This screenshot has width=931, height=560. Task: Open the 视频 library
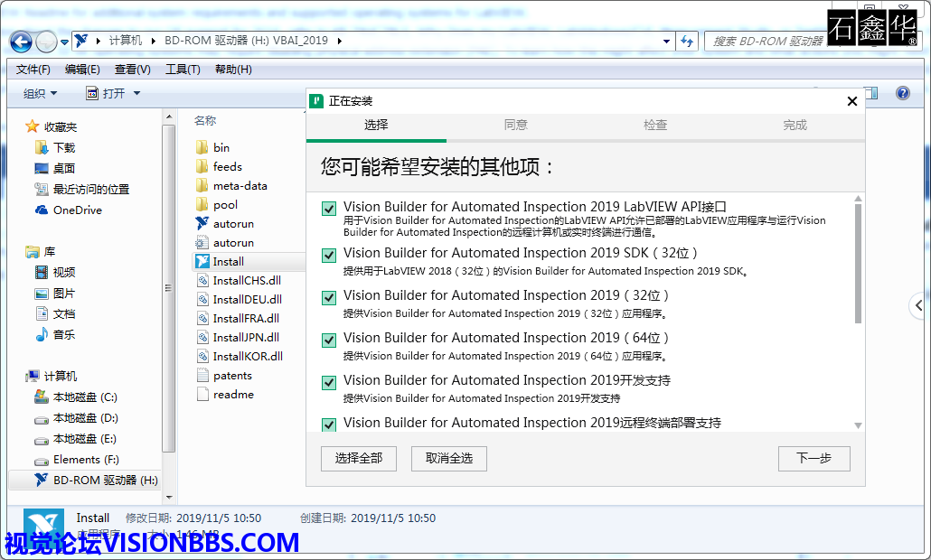click(55, 272)
